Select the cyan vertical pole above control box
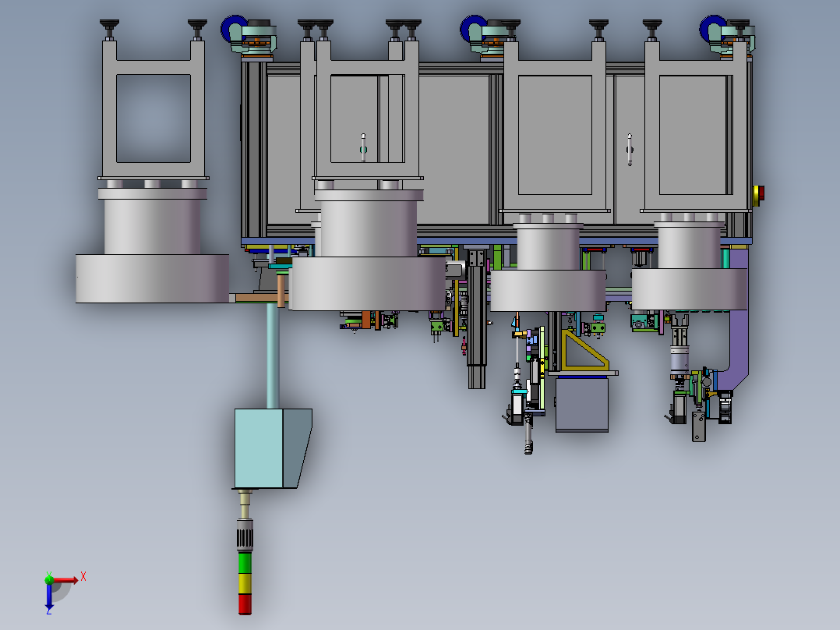This screenshot has width=840, height=630. tap(273, 356)
